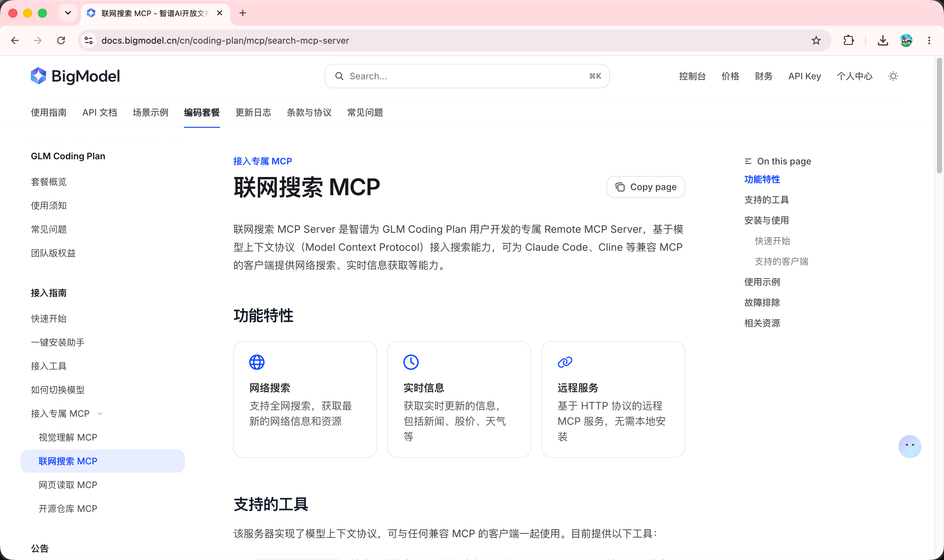Open the Chrome three-dot menu
Screen dimensions: 944x560
coord(929,40)
